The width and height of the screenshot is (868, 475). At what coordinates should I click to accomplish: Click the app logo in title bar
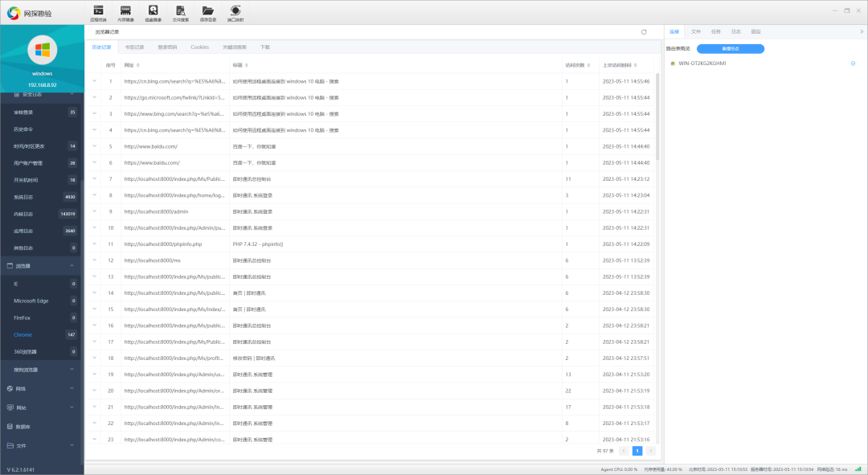(x=14, y=13)
